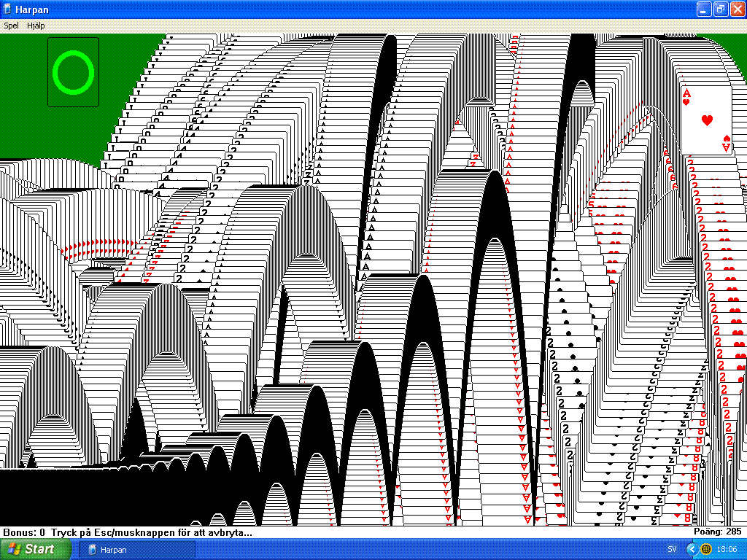Open the SV language selector
This screenshot has width=747, height=560.
click(671, 549)
